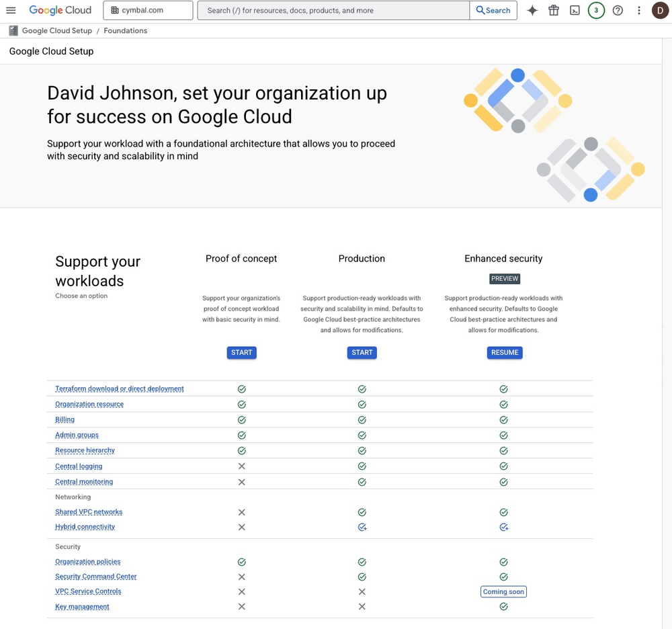Click Production check for Central logging
The width and height of the screenshot is (672, 629).
pos(362,466)
